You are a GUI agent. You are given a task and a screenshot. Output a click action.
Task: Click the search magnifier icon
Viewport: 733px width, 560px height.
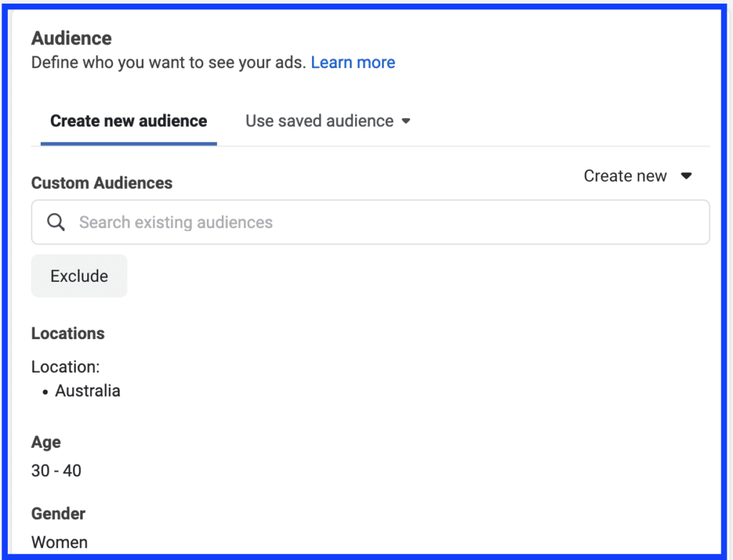click(x=56, y=222)
